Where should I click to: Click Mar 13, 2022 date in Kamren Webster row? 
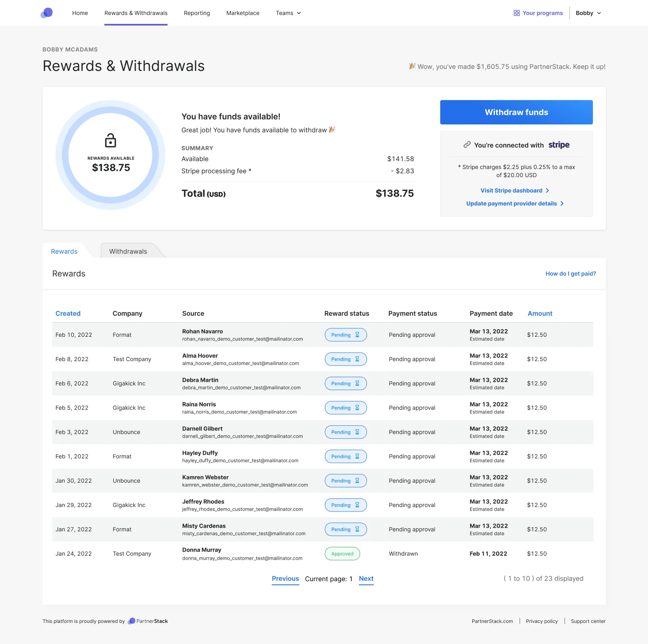click(x=489, y=477)
